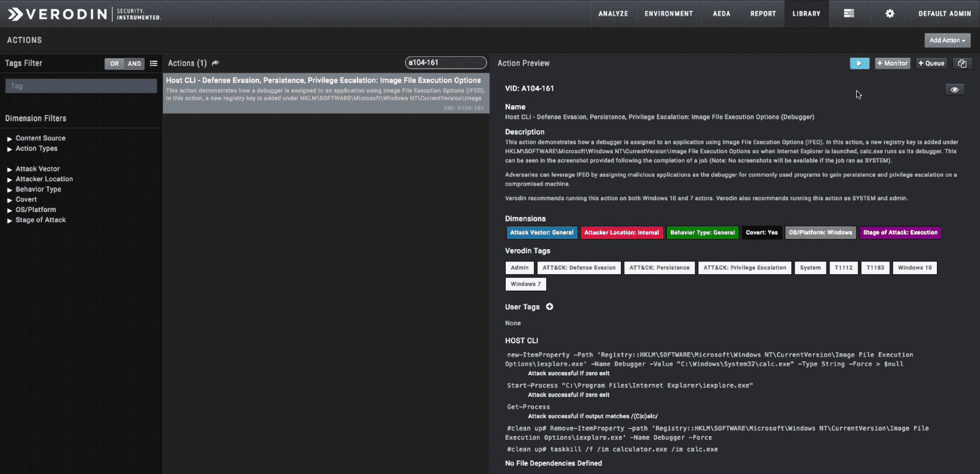
Task: Click the No File Dependencies Defined text
Action: click(554, 463)
